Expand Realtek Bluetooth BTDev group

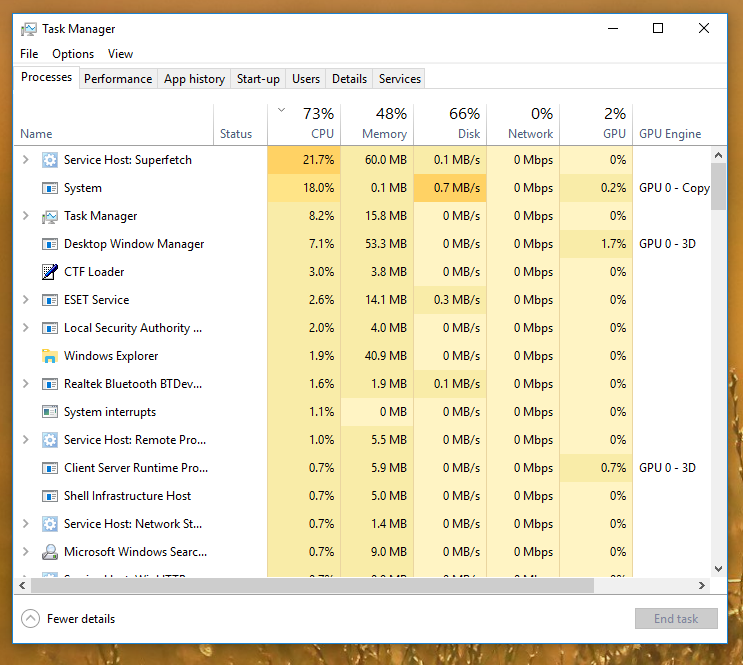pyautogui.click(x=26, y=383)
